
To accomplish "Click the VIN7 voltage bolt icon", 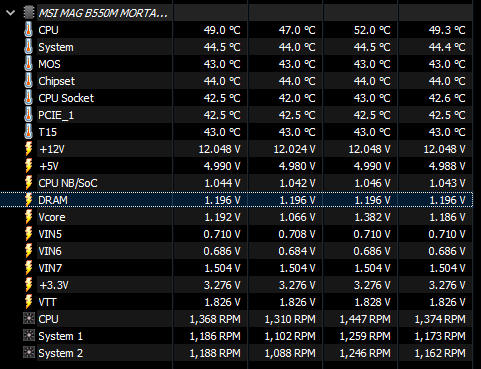I will pos(29,268).
